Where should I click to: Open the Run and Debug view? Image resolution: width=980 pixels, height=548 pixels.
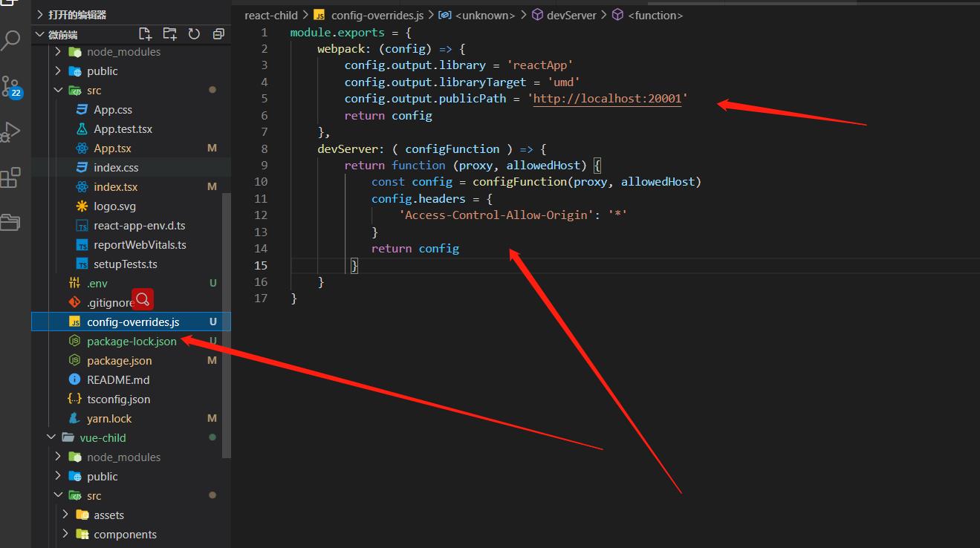10,132
